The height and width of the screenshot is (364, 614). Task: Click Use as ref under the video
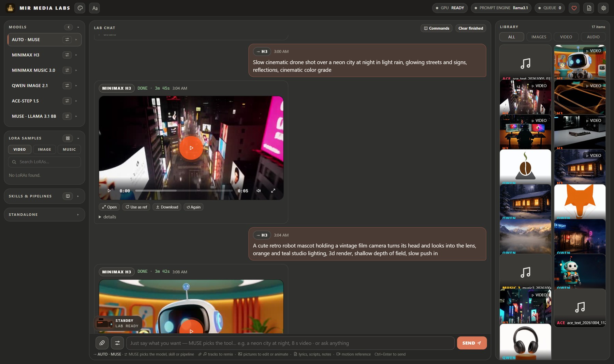click(x=136, y=207)
